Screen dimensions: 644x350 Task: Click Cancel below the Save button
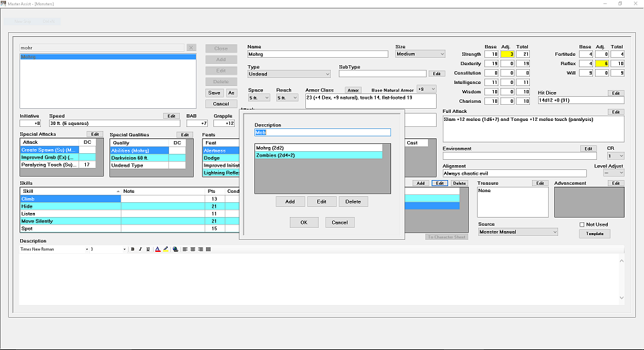point(221,104)
